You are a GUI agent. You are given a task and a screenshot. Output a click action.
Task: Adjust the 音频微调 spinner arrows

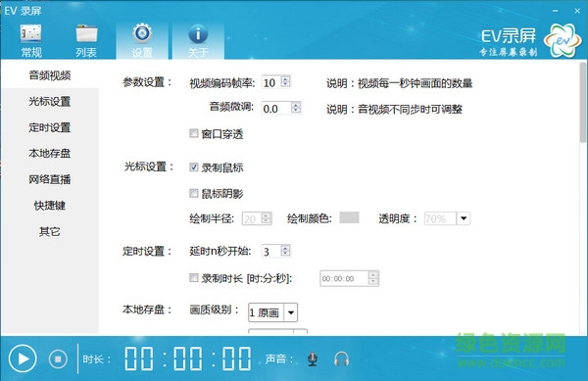(x=296, y=108)
